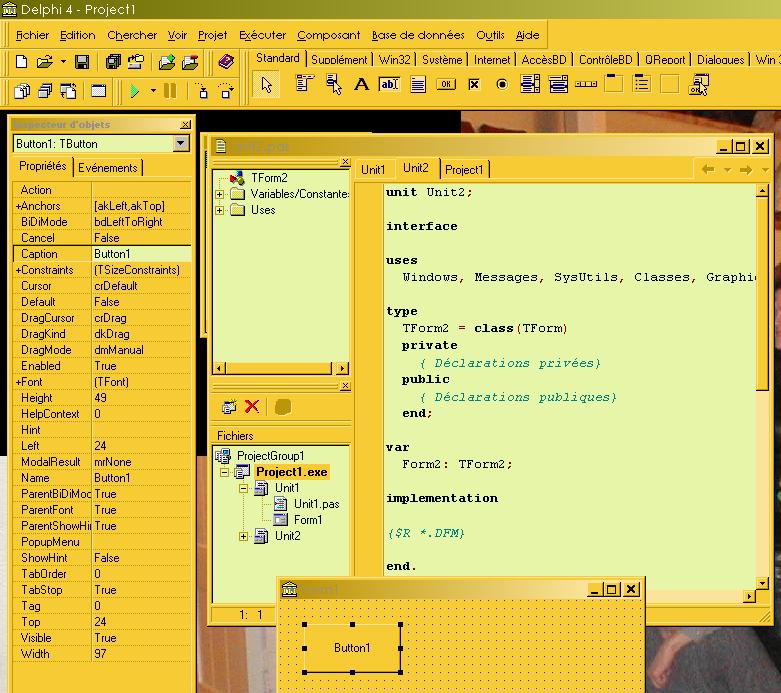Expand the Font property

coord(18,382)
